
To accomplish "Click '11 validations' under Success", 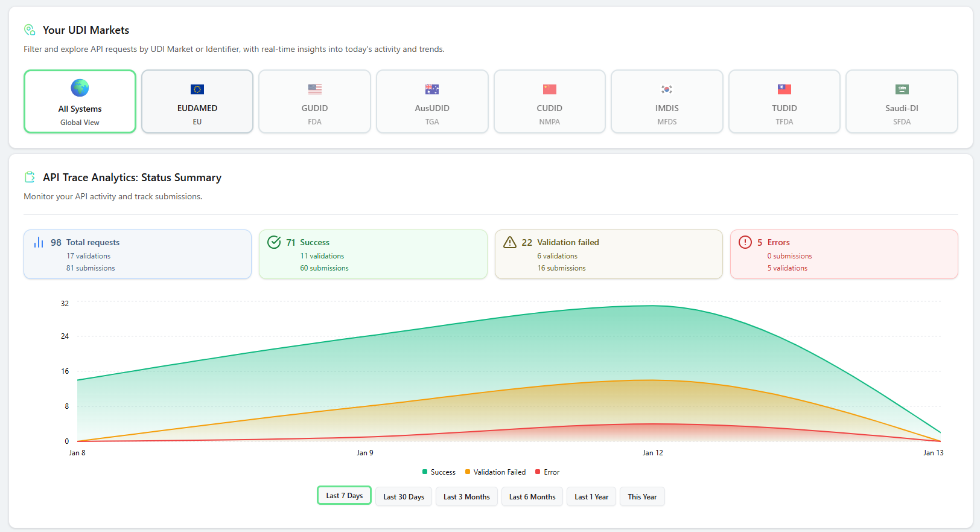I will [322, 256].
